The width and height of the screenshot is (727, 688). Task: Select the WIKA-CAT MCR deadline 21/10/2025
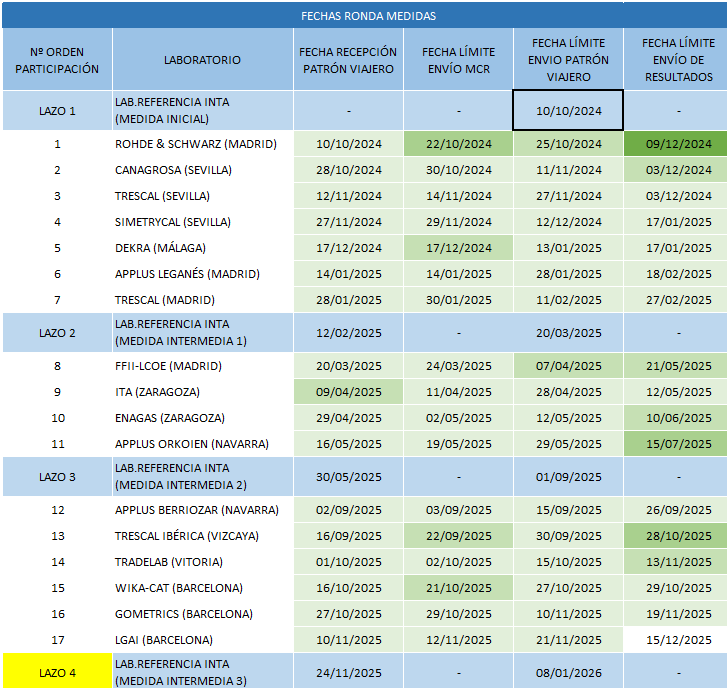point(458,588)
